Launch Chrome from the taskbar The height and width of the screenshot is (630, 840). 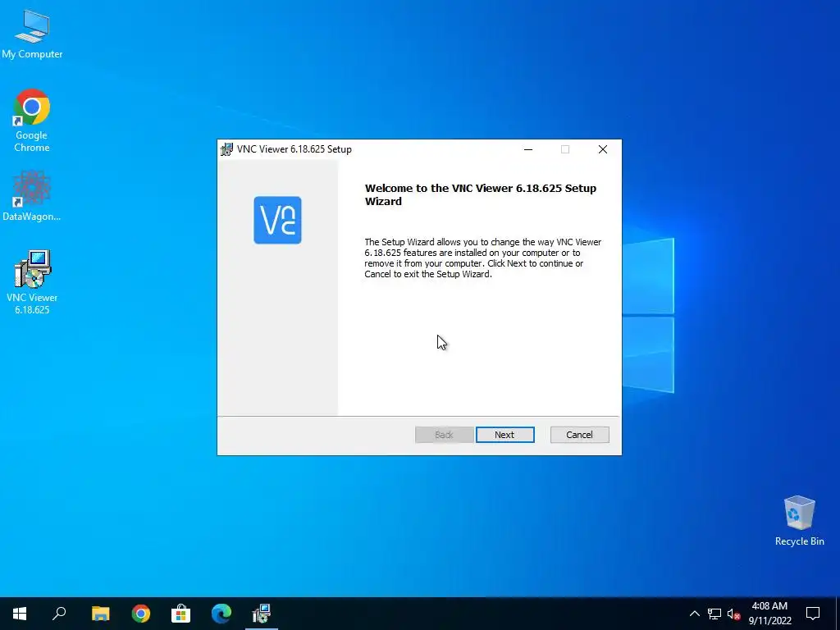tap(141, 614)
